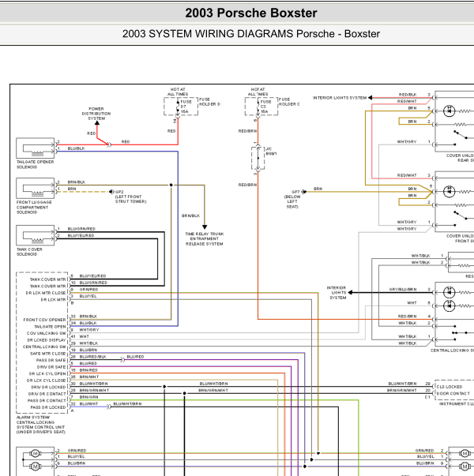Select the 'FUSE C3 15A' text
474x476 pixels.
(265, 107)
